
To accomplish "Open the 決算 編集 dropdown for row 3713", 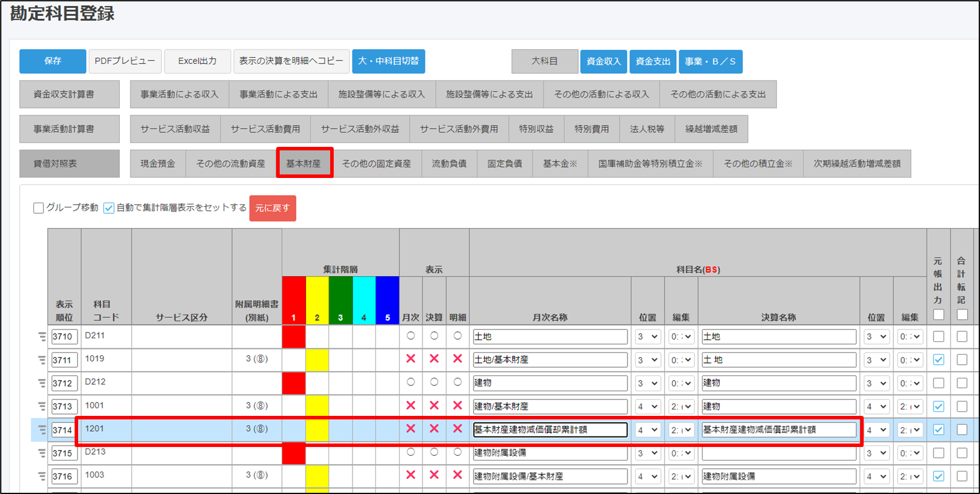I will coord(910,406).
